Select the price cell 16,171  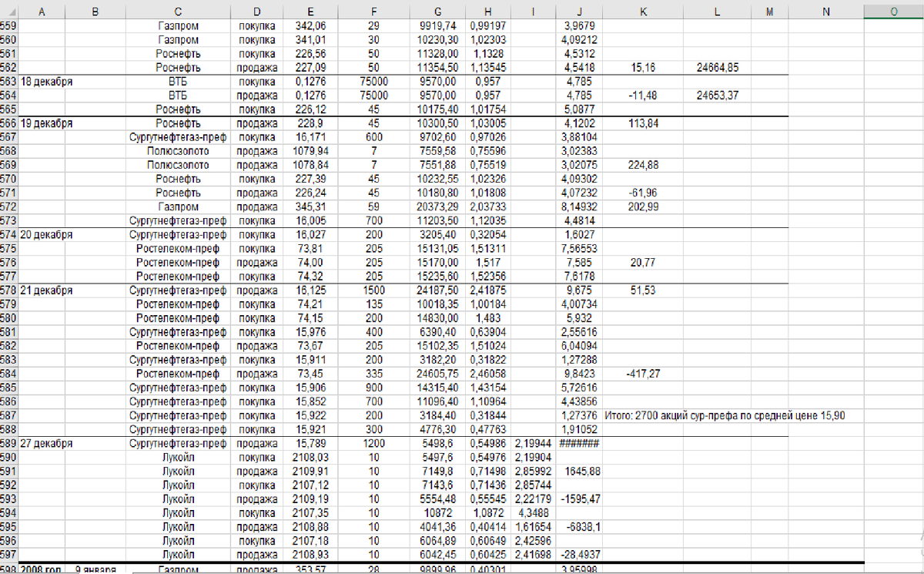pyautogui.click(x=310, y=136)
